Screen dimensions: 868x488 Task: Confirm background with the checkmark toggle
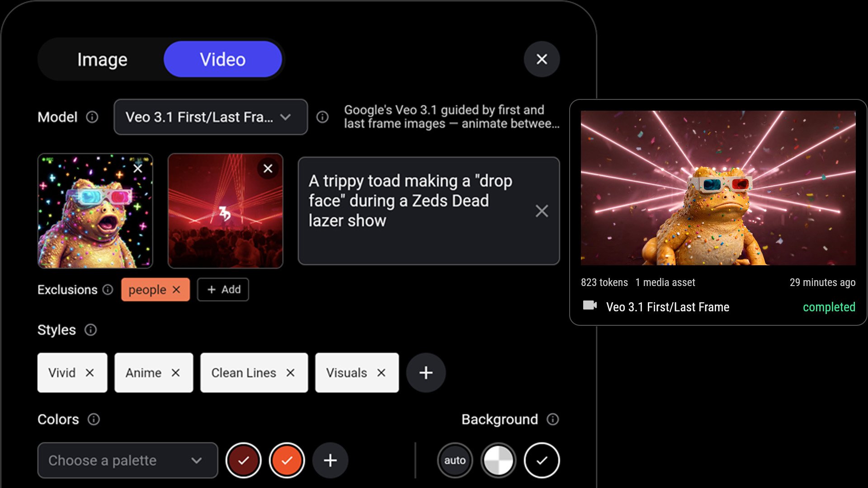(x=542, y=460)
